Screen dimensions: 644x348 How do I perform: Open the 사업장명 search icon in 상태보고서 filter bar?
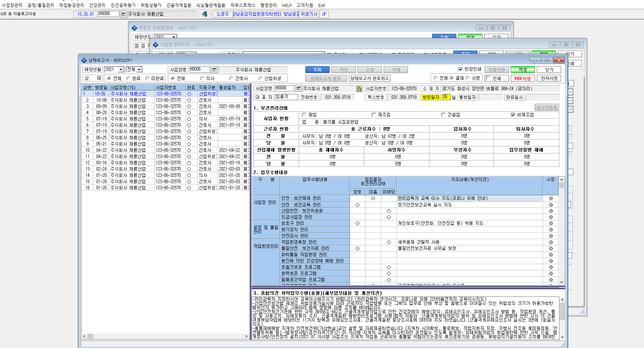(214, 70)
